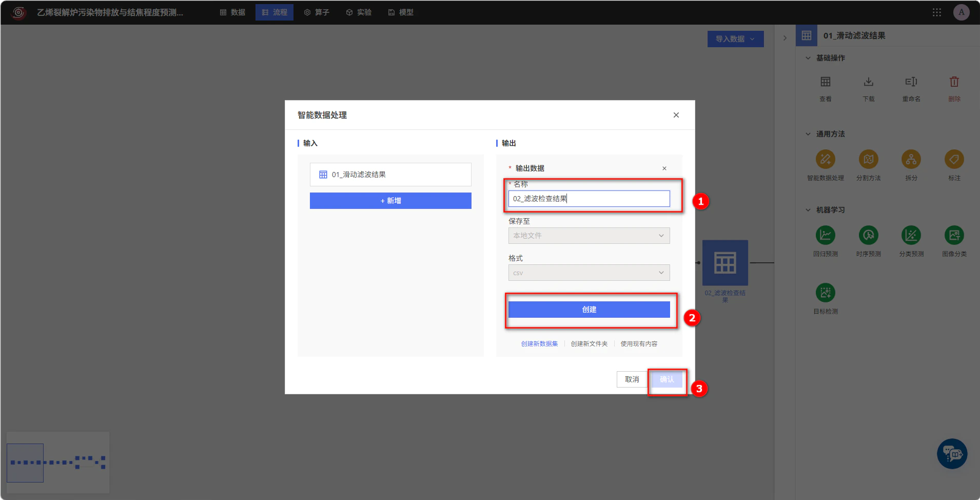Click the 下载 download icon
This screenshot has height=500, width=980.
(x=868, y=82)
